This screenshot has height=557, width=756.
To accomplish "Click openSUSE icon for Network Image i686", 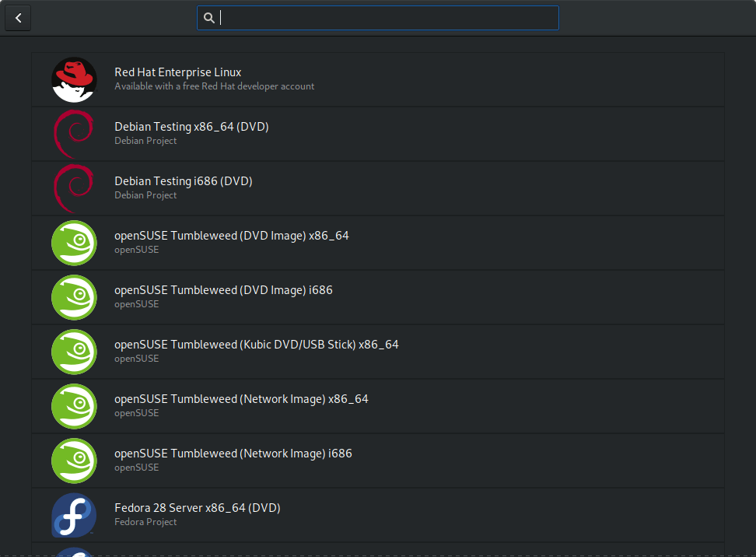I will tap(74, 461).
